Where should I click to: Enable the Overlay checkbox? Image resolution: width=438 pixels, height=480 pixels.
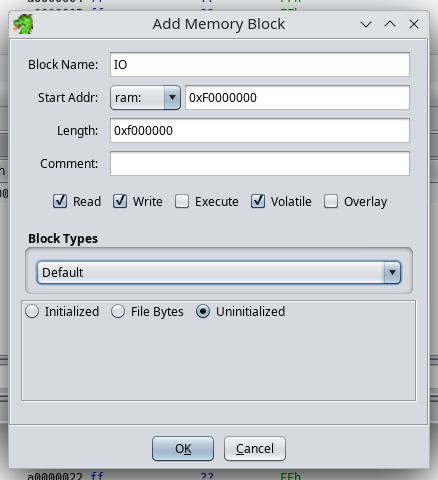pyautogui.click(x=331, y=201)
